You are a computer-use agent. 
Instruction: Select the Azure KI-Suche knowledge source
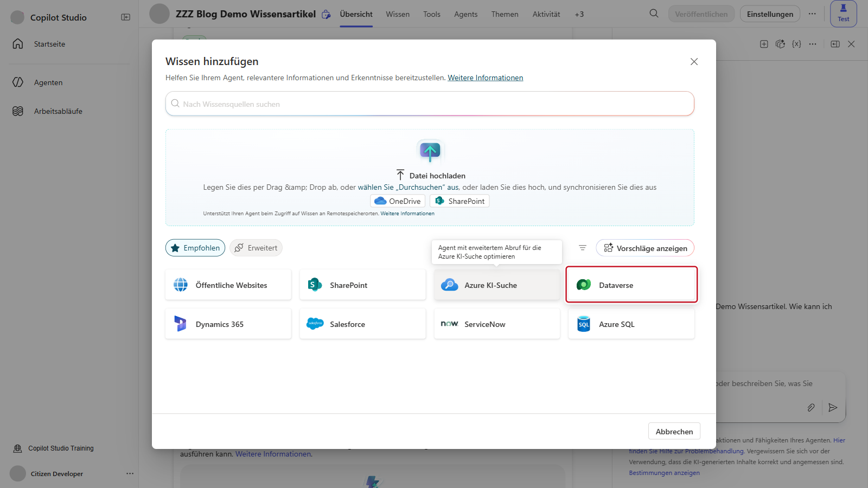497,285
